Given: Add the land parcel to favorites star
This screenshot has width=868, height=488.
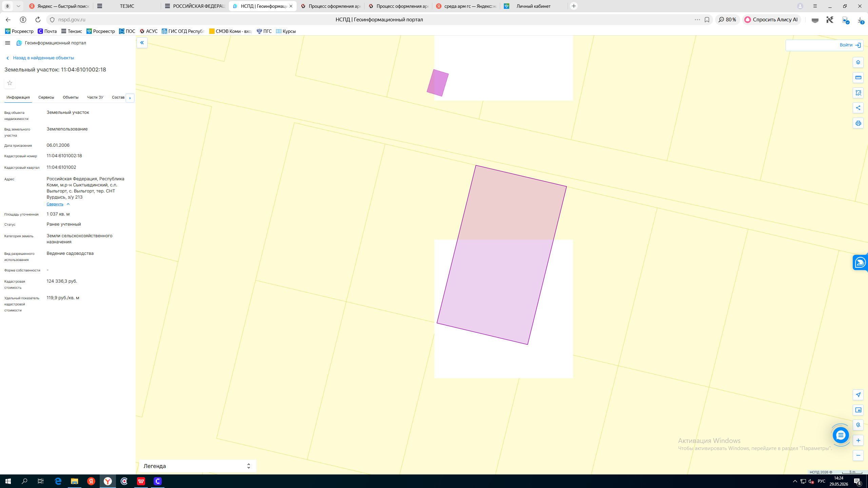Looking at the screenshot, I should [10, 83].
